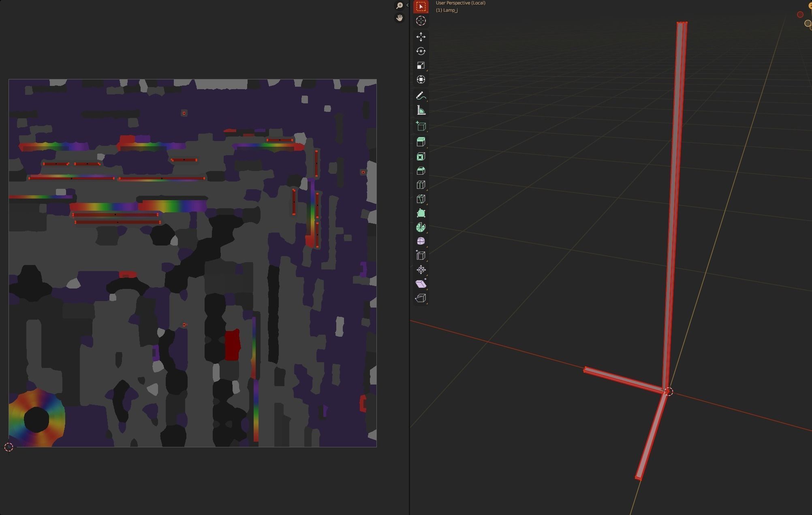Select the Measure tool
The height and width of the screenshot is (515, 812).
click(x=421, y=111)
